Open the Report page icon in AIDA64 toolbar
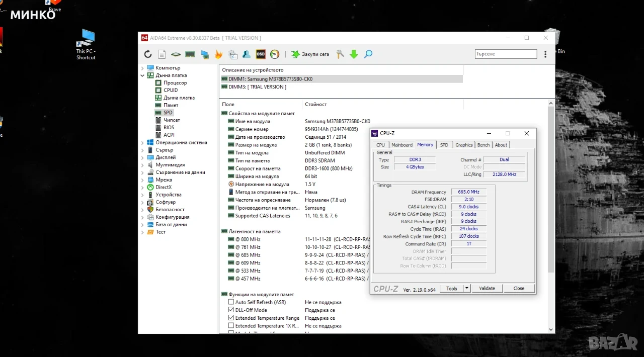The image size is (644, 357). (162, 54)
